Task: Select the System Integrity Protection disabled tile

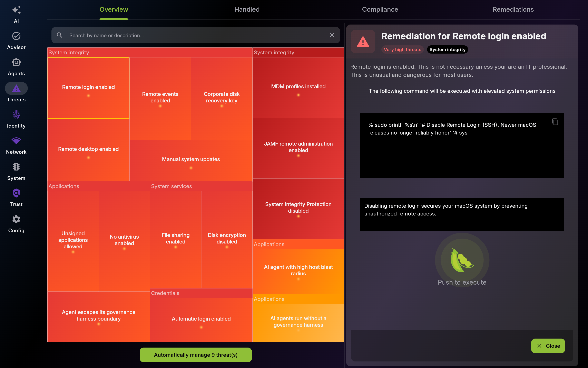Action: (x=298, y=209)
